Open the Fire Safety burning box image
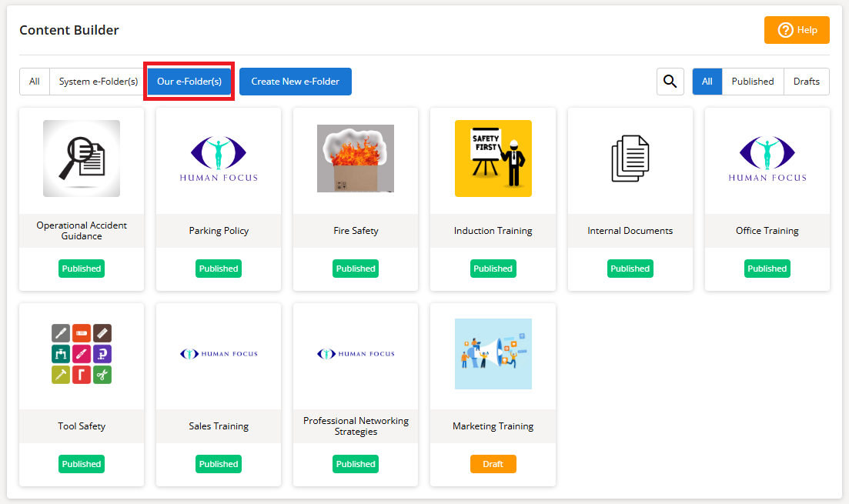 point(355,159)
